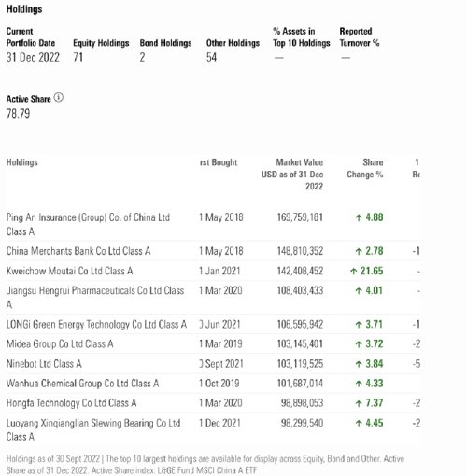Select Kweichow Moutai Co Ltd Class A
The image size is (467, 476).
(70, 271)
